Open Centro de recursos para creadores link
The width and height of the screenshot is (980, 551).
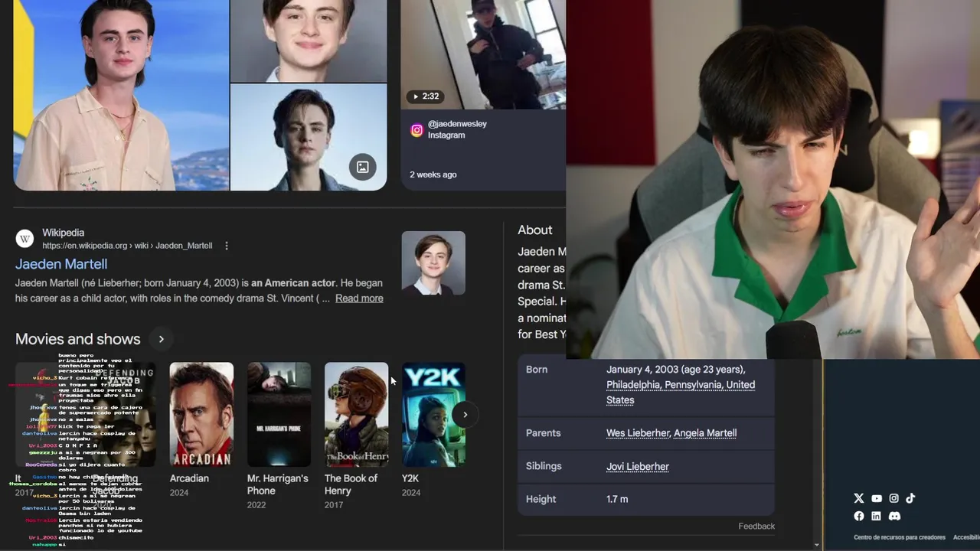click(x=900, y=537)
